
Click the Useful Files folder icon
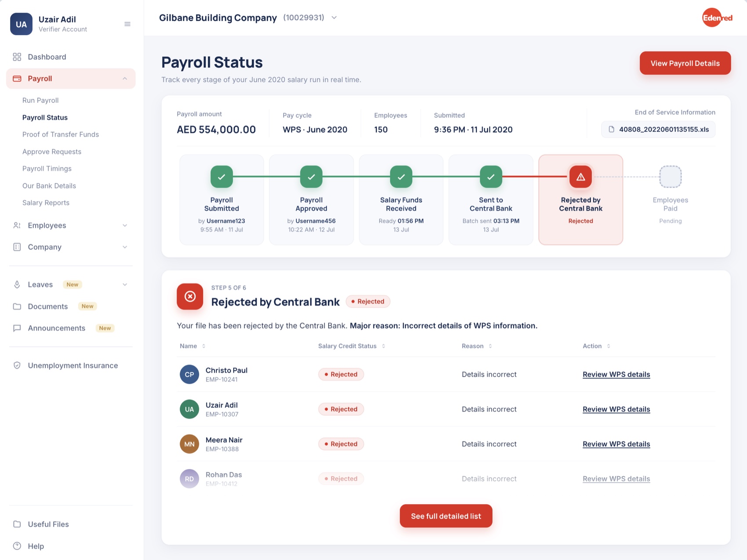pyautogui.click(x=17, y=524)
